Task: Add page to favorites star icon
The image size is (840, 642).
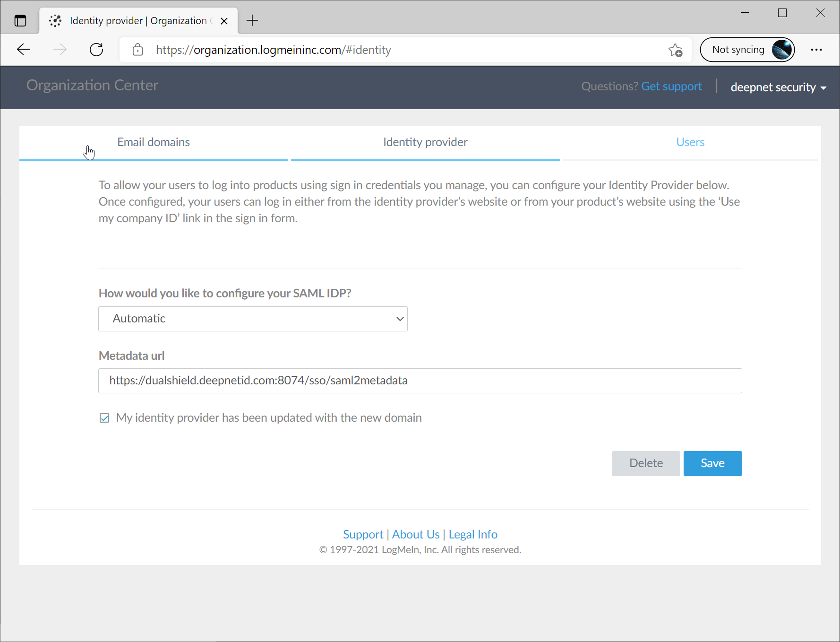Action: coord(675,50)
